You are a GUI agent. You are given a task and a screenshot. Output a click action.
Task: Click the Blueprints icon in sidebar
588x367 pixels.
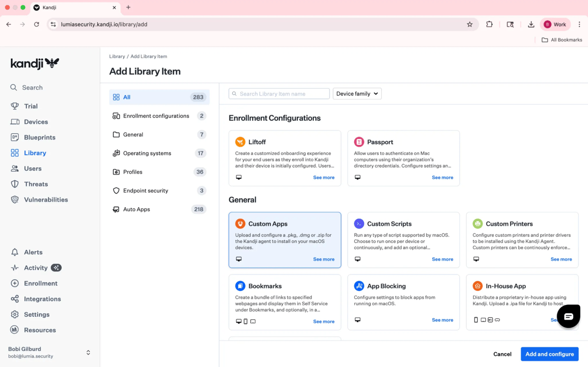tap(15, 137)
